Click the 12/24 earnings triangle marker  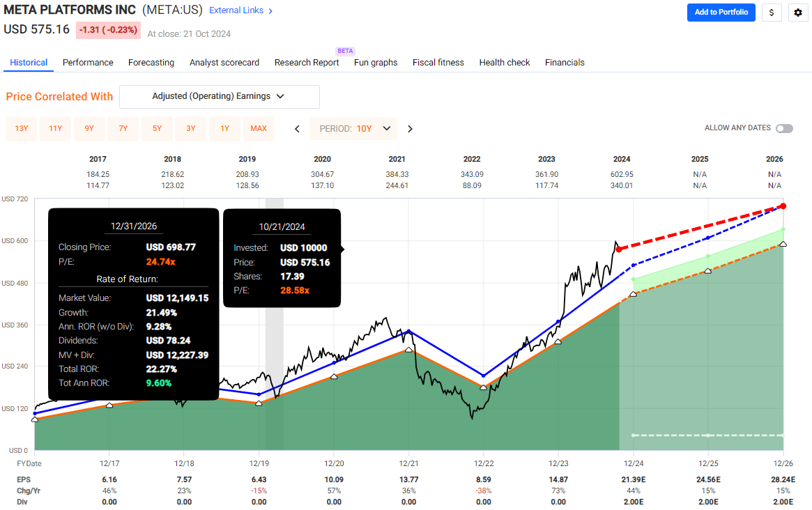[x=633, y=294]
